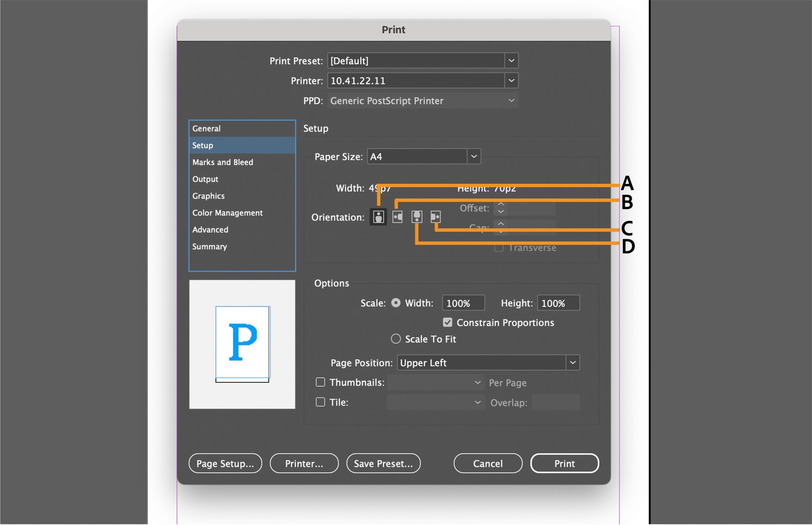Open the Color Management settings
The height and width of the screenshot is (525, 812).
[227, 213]
